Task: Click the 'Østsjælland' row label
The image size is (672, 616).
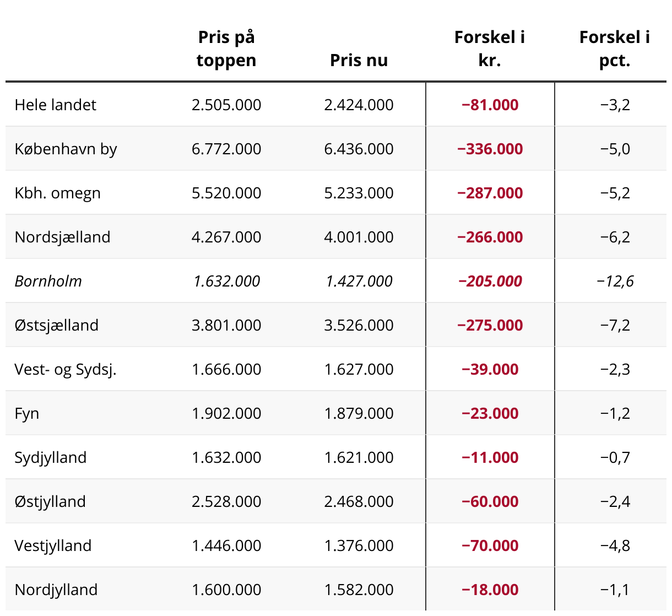Action: click(x=56, y=325)
